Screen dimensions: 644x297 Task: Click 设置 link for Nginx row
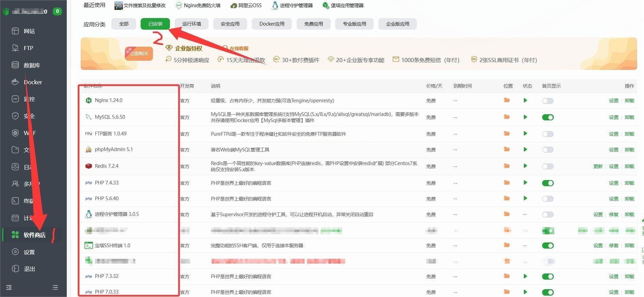613,101
